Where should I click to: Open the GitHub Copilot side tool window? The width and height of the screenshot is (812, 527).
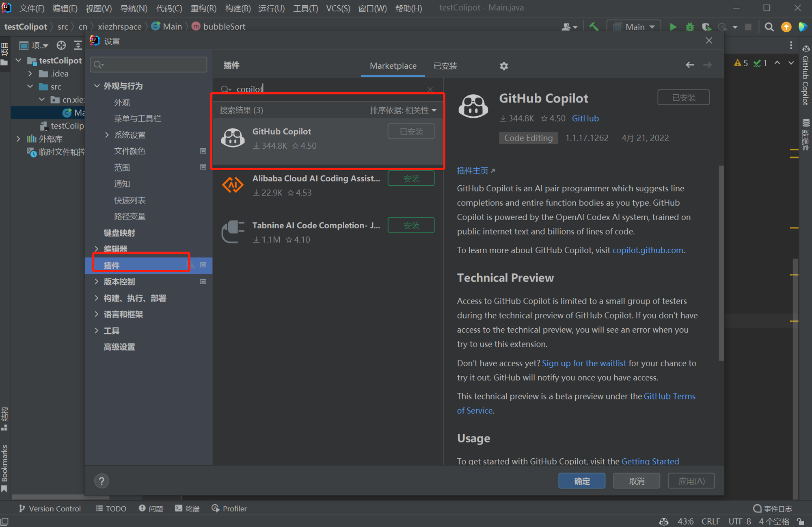point(806,76)
